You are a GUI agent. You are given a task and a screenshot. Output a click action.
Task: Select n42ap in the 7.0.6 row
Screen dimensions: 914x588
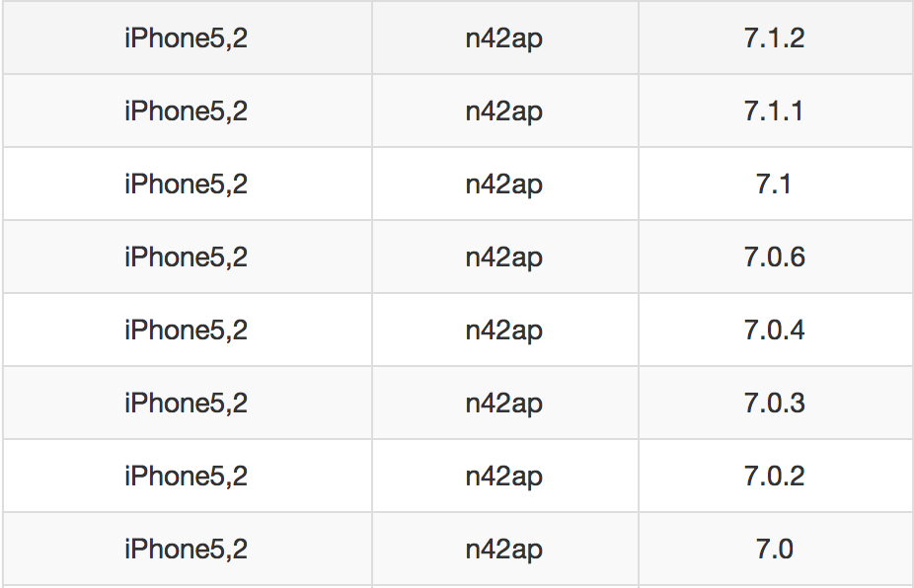click(504, 258)
